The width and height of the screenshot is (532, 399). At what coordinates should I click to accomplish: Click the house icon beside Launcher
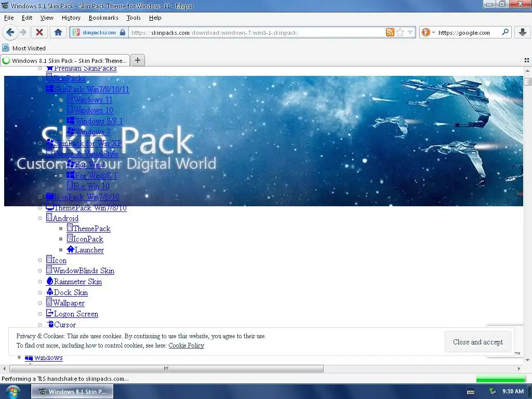71,249
